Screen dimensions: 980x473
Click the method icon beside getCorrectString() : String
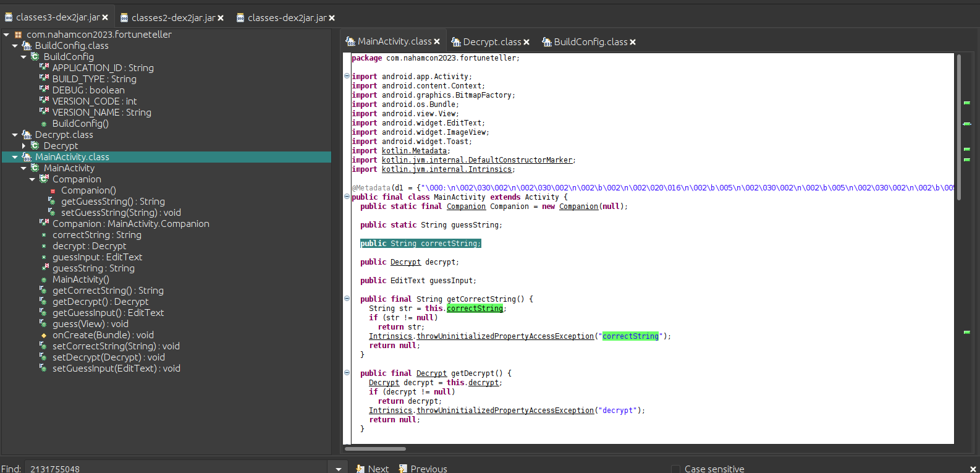pos(43,291)
